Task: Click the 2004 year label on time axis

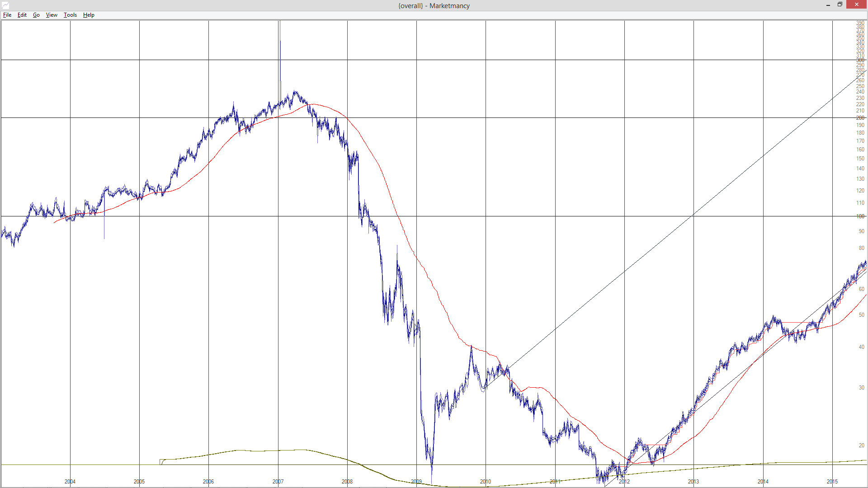Action: 70,482
